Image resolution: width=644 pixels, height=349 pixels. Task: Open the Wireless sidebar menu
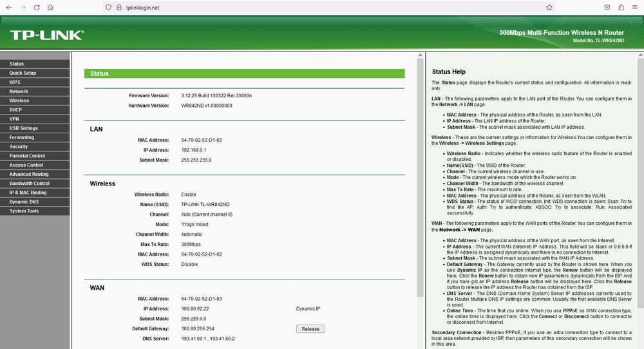35,100
